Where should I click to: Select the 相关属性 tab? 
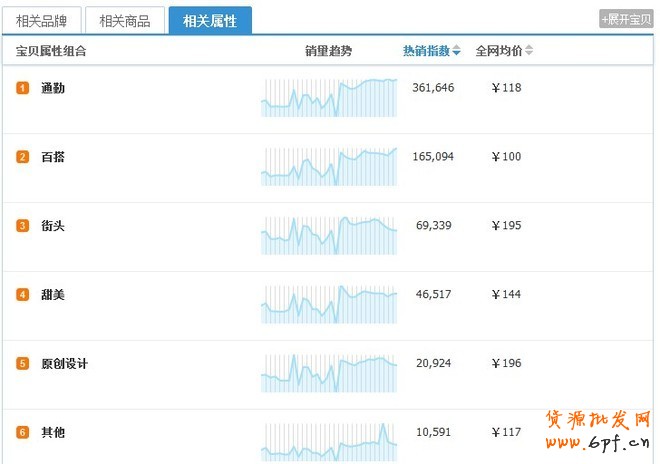tap(210, 20)
